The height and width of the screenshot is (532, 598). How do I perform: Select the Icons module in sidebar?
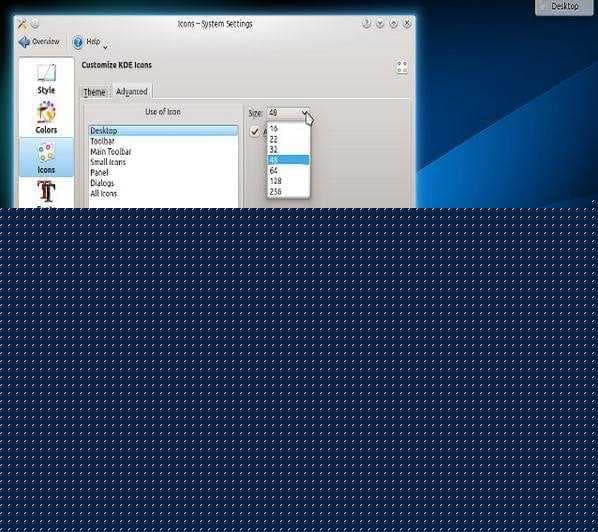(x=46, y=158)
